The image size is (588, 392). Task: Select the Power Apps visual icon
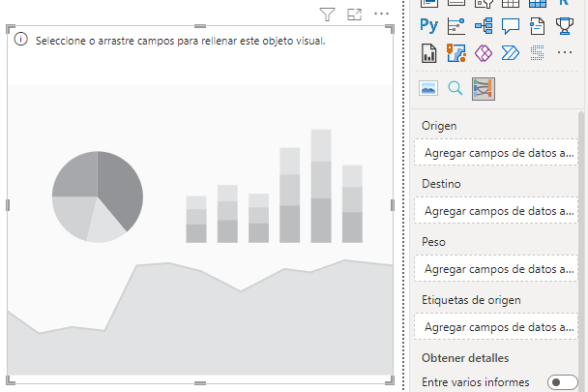484,53
